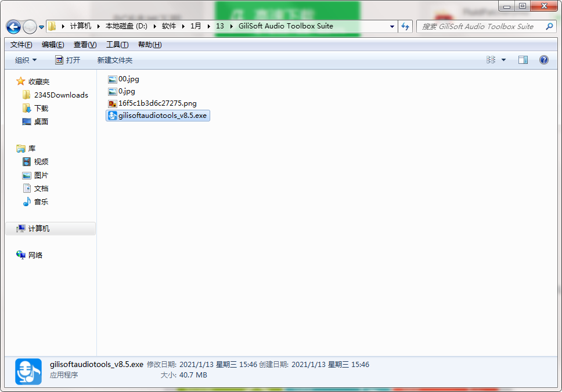Click the folder icon in address bar

(52, 26)
